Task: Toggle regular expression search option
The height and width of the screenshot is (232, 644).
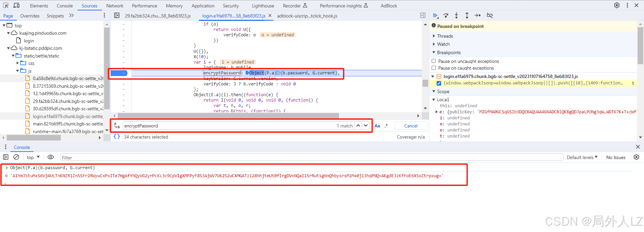Action: click(x=386, y=126)
